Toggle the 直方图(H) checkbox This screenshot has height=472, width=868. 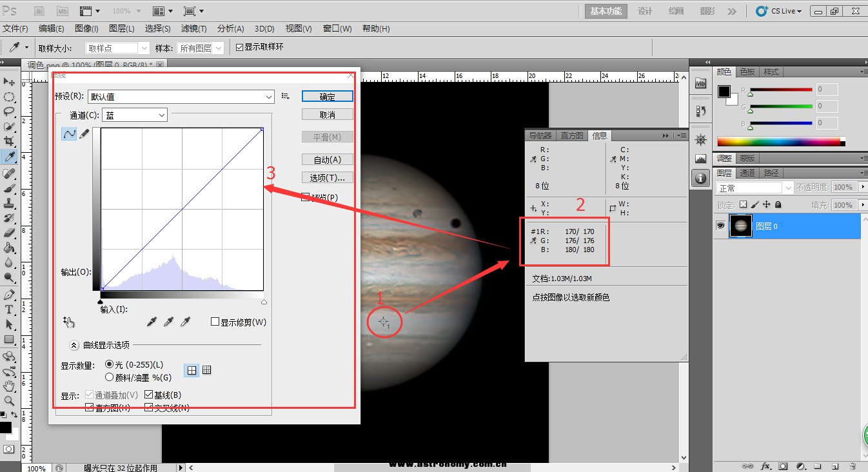click(x=90, y=408)
